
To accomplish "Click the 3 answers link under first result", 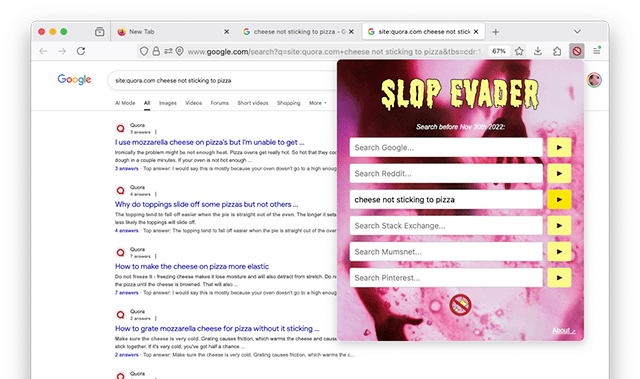I will click(x=127, y=168).
